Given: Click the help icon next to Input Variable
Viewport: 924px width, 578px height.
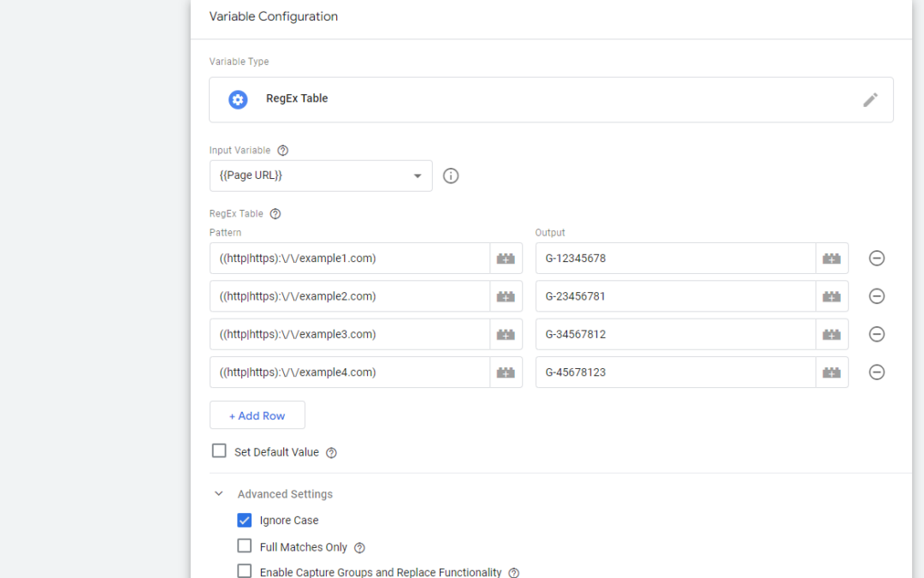Looking at the screenshot, I should point(283,151).
